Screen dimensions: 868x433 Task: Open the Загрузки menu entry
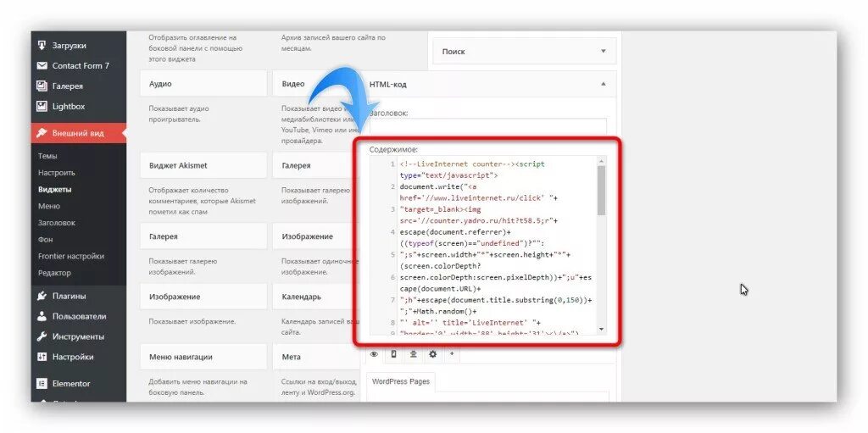79,46
